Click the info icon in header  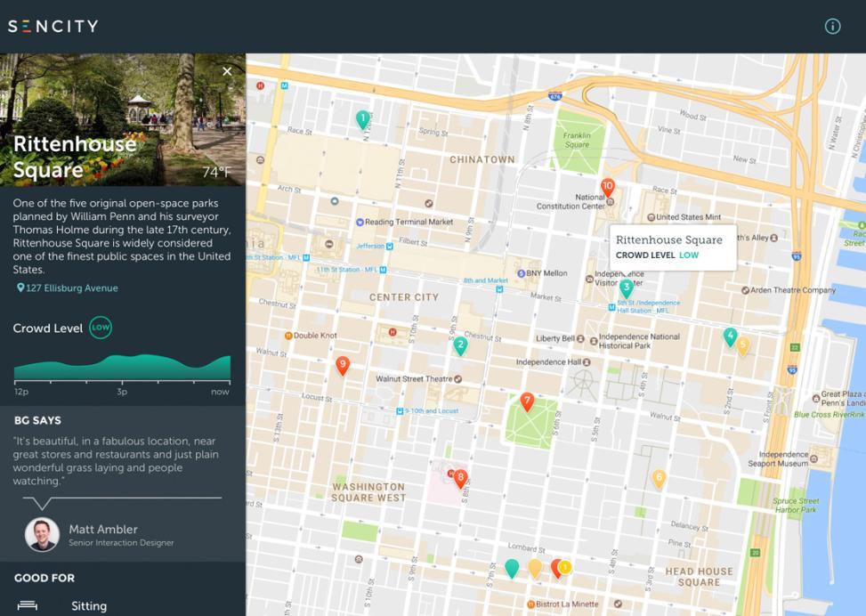point(832,26)
